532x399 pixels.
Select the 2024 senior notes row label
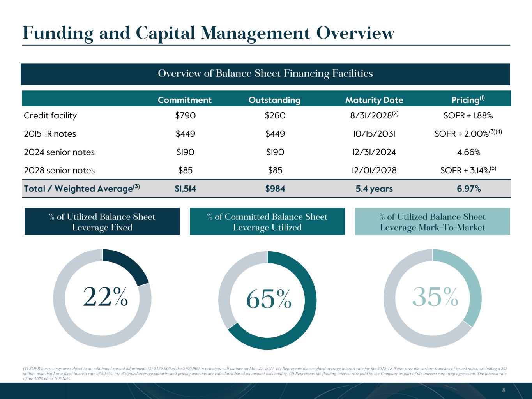pos(59,152)
